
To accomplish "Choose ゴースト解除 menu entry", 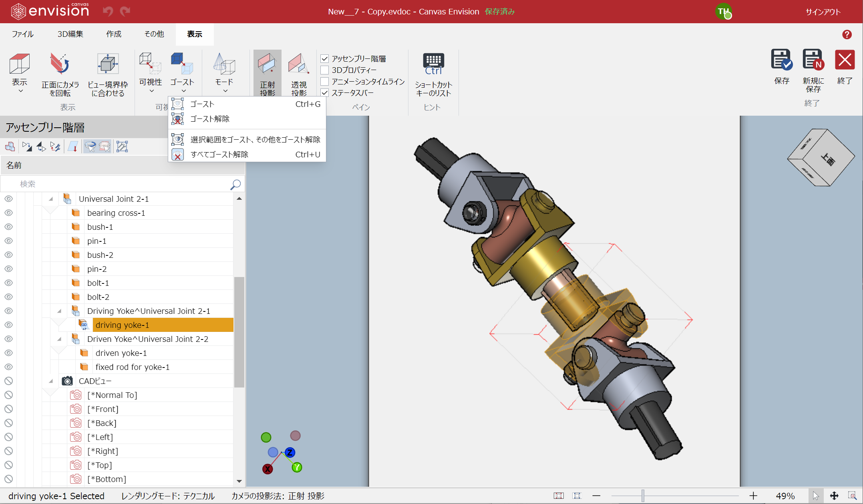I will [x=247, y=119].
